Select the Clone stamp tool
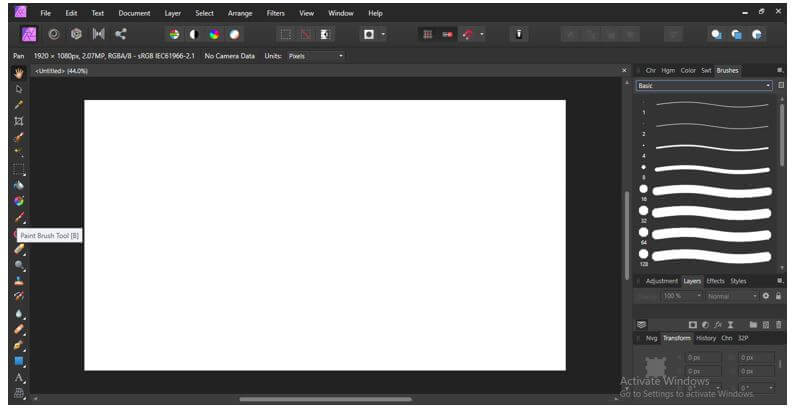Viewport: 795px width, 415px height. coord(19,281)
